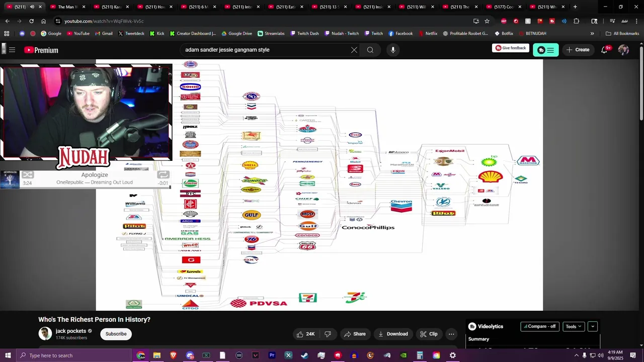Open the All Bookmarks folder
The width and height of the screenshot is (644, 362).
[x=622, y=34]
